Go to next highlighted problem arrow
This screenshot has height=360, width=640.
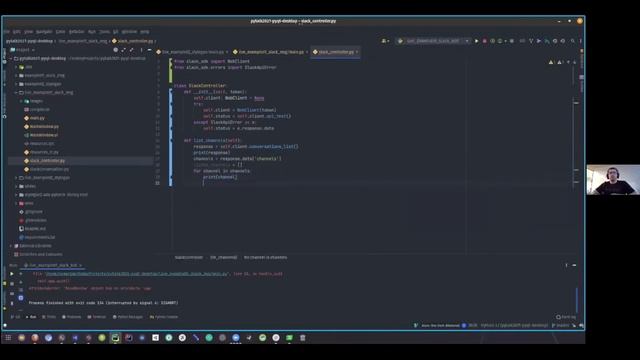[x=575, y=62]
